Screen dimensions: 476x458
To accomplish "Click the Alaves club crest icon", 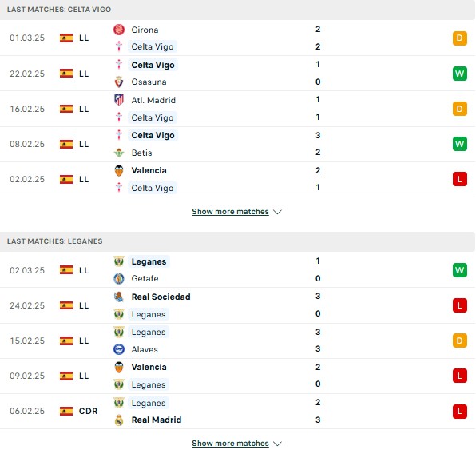I will (119, 349).
